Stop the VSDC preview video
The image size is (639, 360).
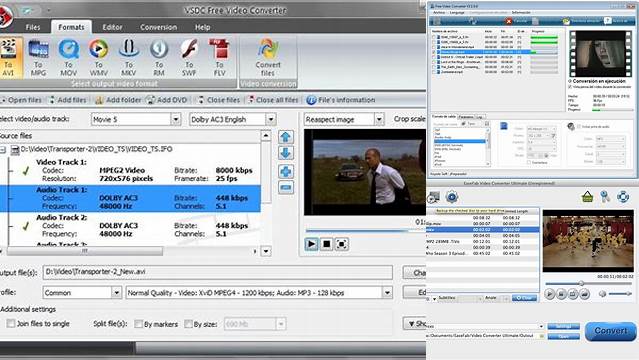tap(326, 244)
